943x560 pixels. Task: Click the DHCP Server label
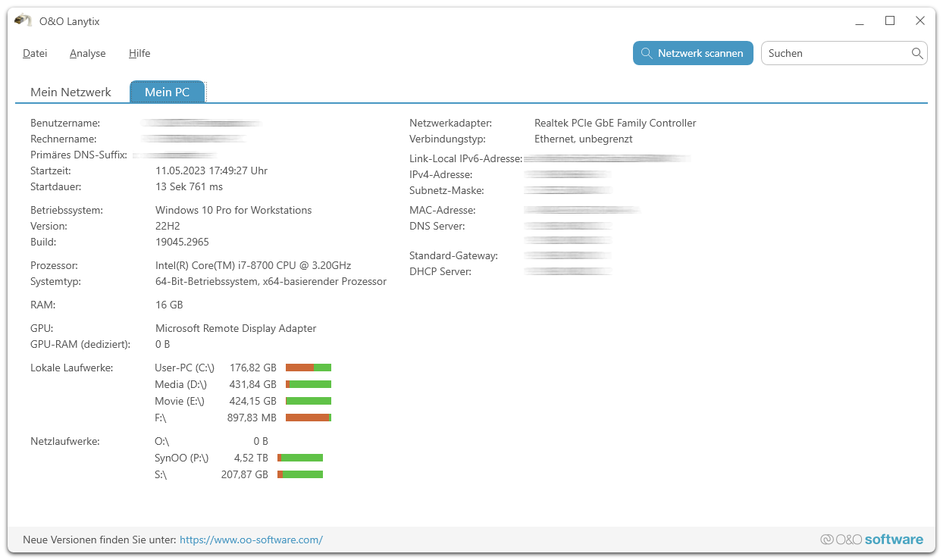pyautogui.click(x=440, y=271)
